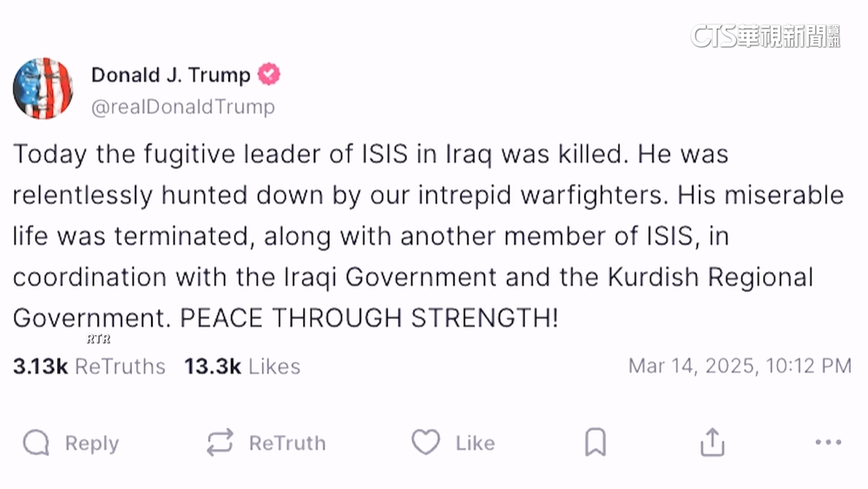Open the flag-themed profile avatar
The width and height of the screenshot is (868, 489).
coord(43,89)
